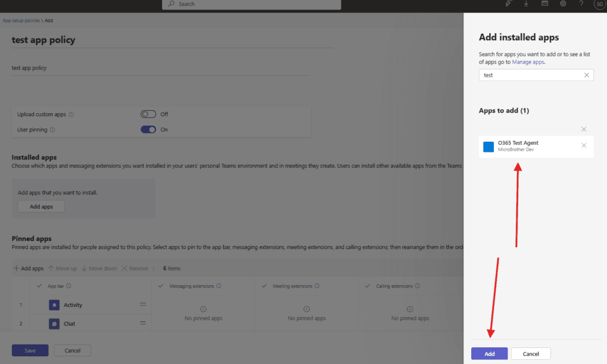Click the Chat app icon in pinned apps
The image size is (607, 364).
click(54, 324)
